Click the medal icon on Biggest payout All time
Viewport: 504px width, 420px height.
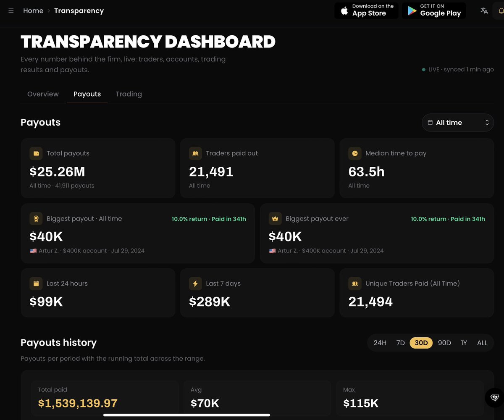click(36, 218)
